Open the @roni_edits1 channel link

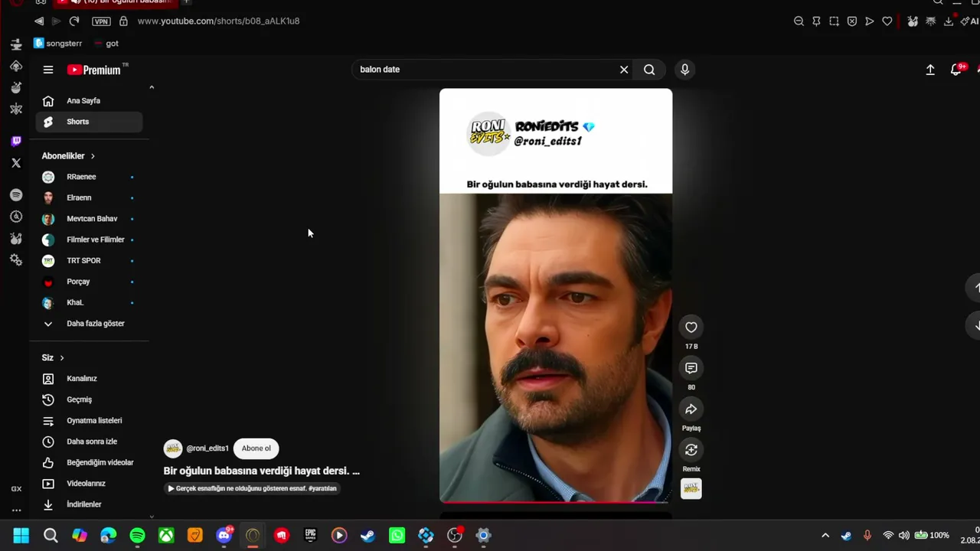[x=207, y=448]
